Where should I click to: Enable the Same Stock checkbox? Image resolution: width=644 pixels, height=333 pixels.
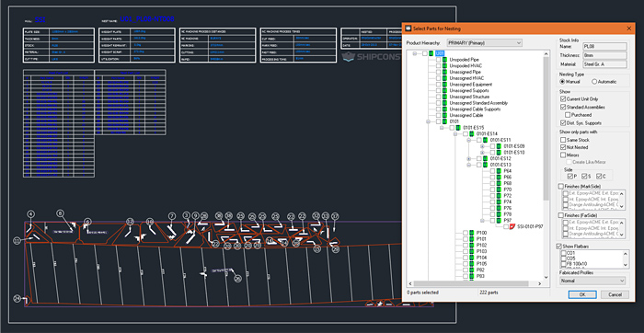(563, 140)
